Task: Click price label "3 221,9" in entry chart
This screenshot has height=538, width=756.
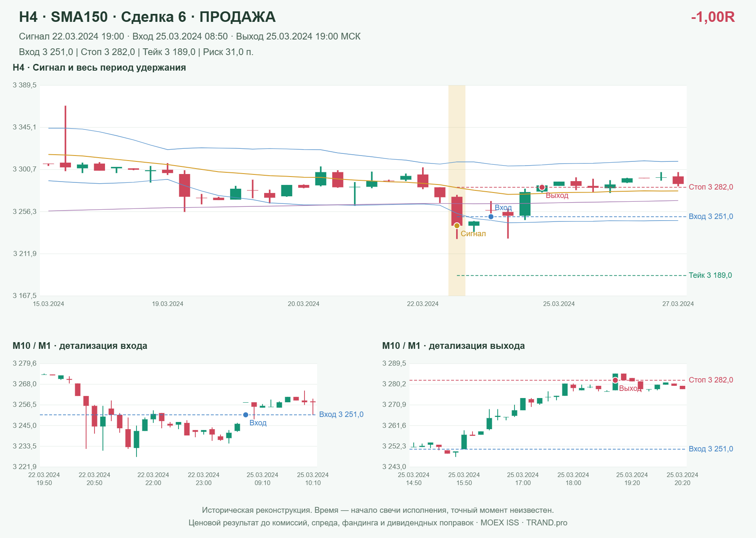Action: (25, 467)
